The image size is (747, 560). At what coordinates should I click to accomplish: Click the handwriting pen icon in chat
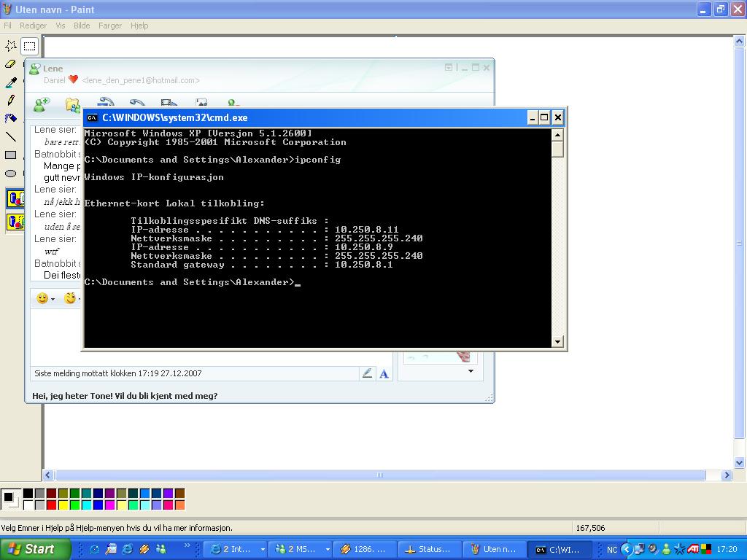[x=367, y=374]
